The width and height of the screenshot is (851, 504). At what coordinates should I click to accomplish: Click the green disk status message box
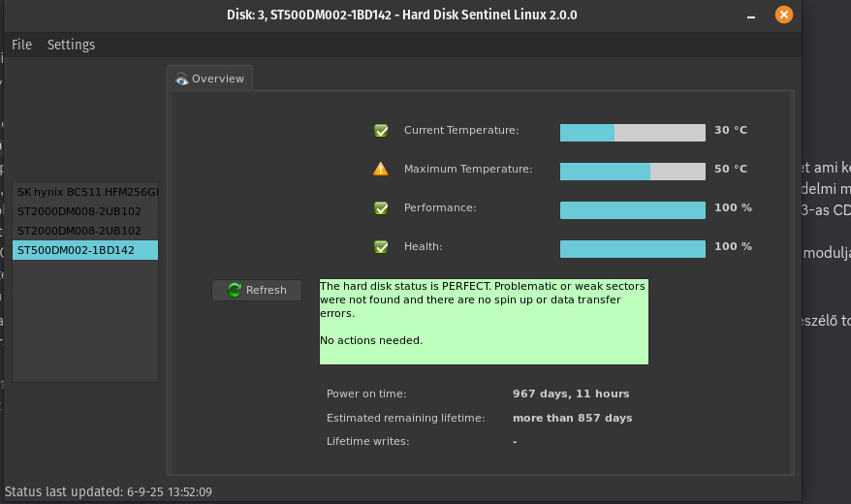(x=484, y=322)
